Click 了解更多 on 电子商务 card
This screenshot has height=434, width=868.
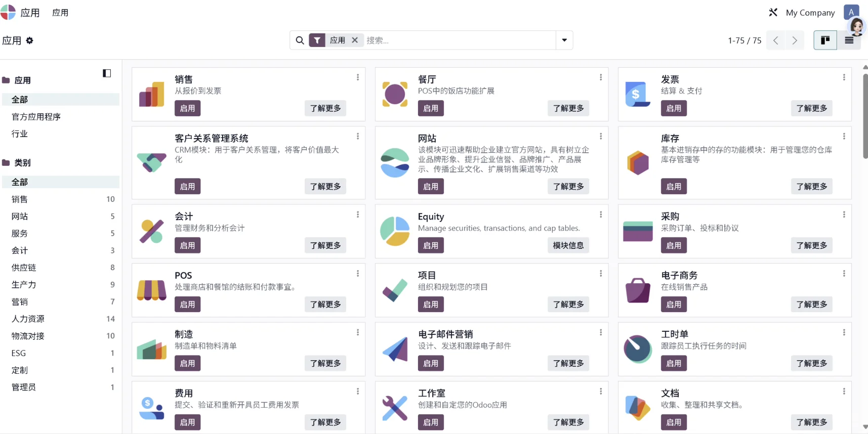[x=812, y=305]
